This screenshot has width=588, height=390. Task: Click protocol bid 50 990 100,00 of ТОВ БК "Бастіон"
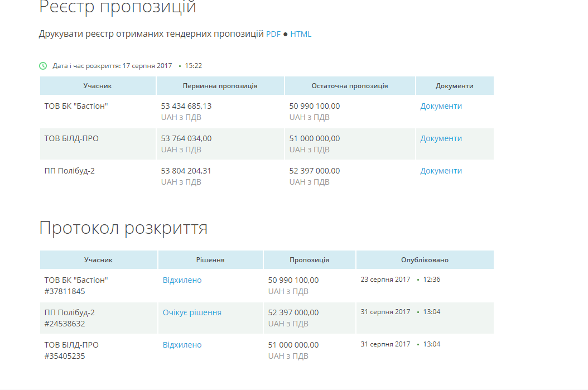coord(293,280)
